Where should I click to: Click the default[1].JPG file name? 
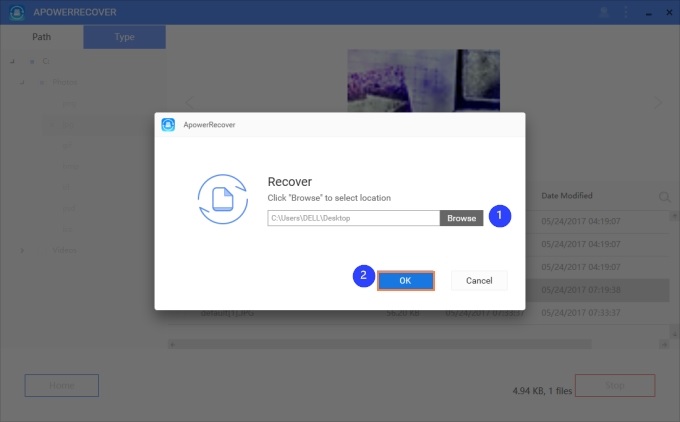(x=227, y=313)
